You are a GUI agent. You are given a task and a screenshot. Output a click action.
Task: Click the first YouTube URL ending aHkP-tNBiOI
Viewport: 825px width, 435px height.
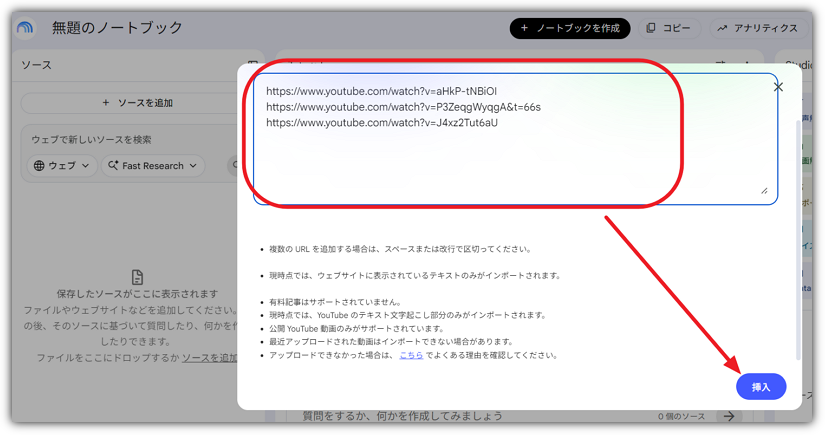381,91
